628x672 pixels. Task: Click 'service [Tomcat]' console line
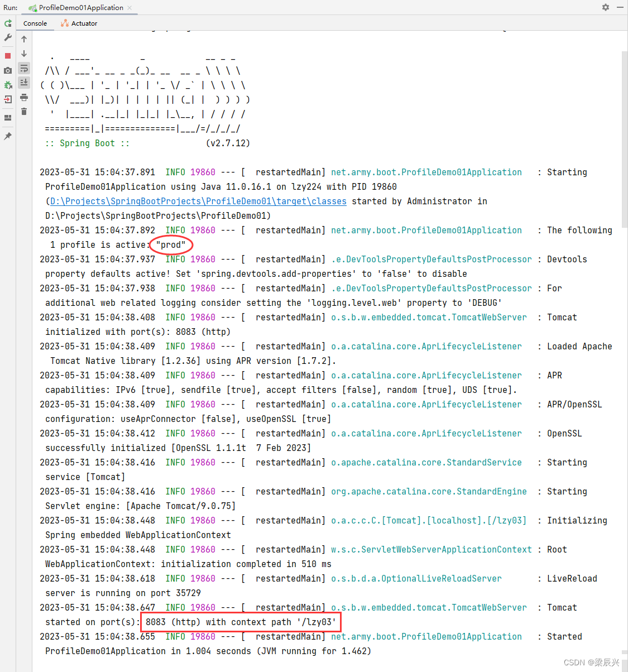pyautogui.click(x=85, y=477)
